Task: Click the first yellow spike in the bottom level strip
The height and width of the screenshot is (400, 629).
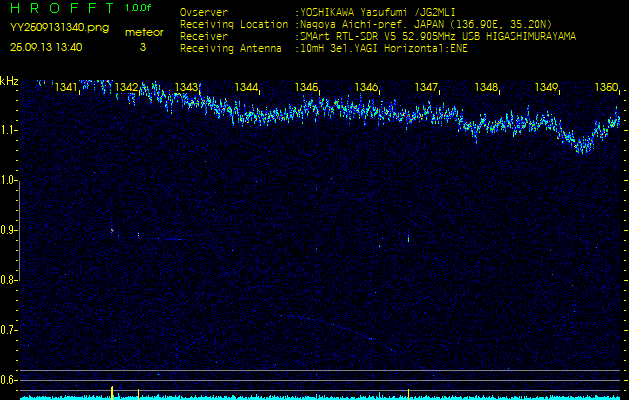Action: [113, 390]
